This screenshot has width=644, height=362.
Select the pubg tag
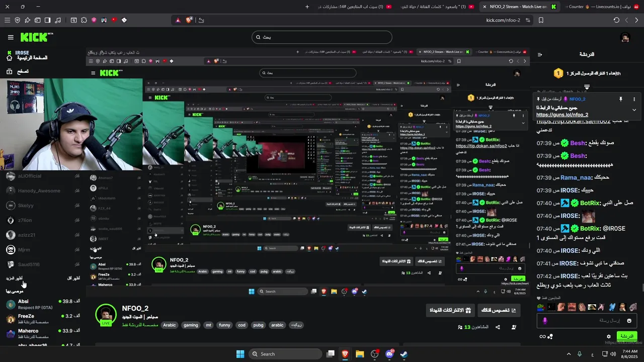pyautogui.click(x=258, y=325)
